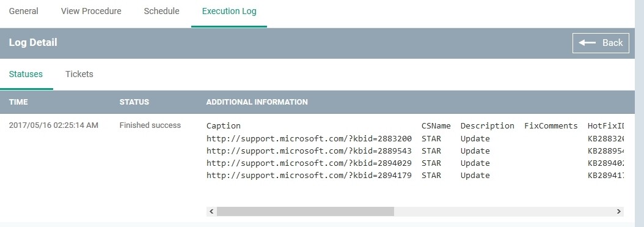Click the kbid=2883200 support URL
644x227 pixels.
(x=309, y=138)
